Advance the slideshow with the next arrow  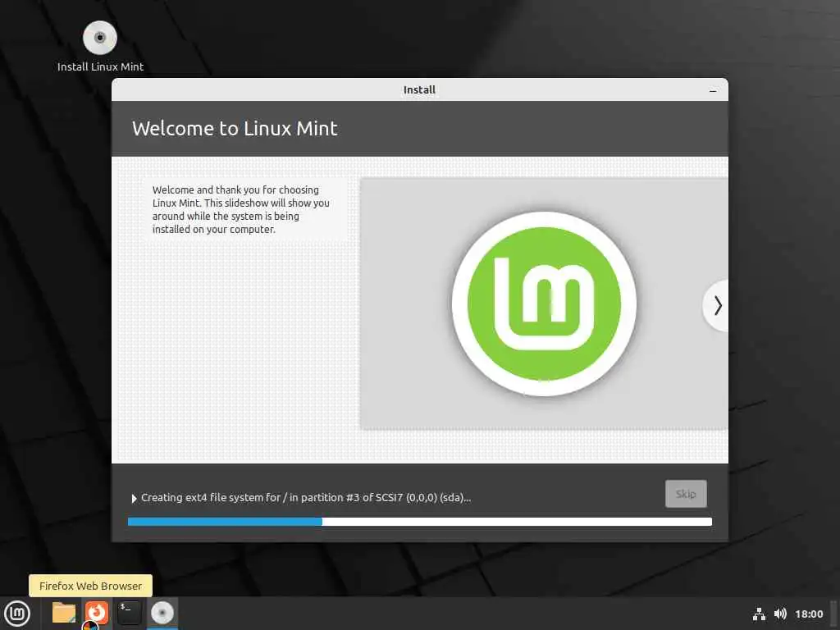pos(717,305)
